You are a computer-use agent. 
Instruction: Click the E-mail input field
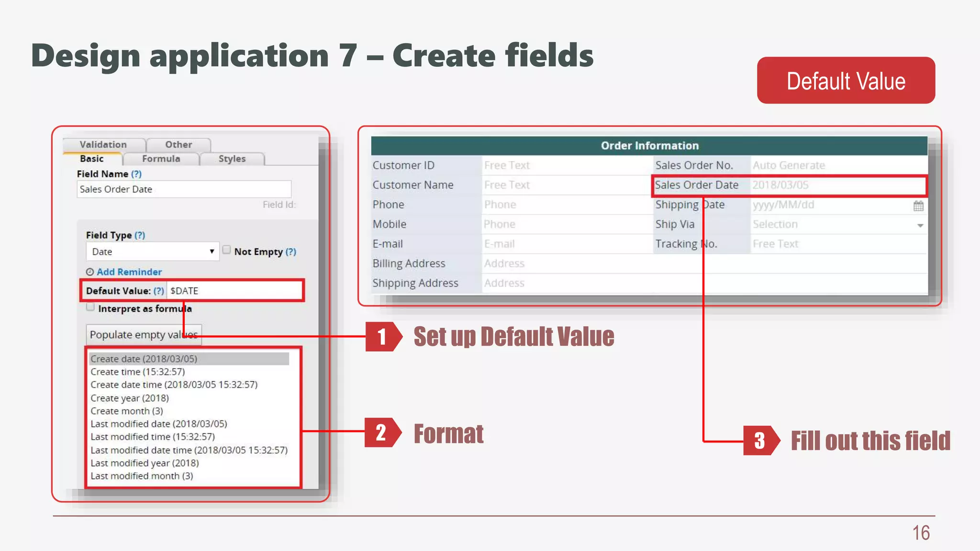click(567, 244)
